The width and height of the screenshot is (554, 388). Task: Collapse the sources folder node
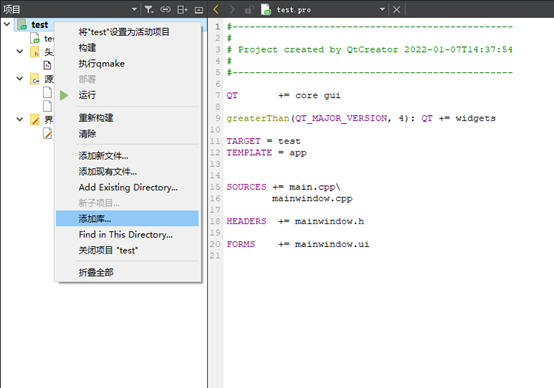click(20, 79)
